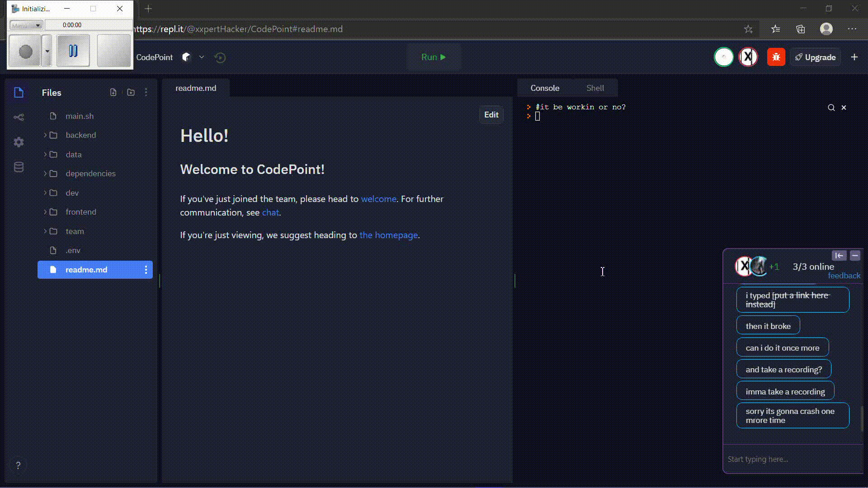
Task: Open readme.md row three-dot menu
Action: (x=146, y=270)
